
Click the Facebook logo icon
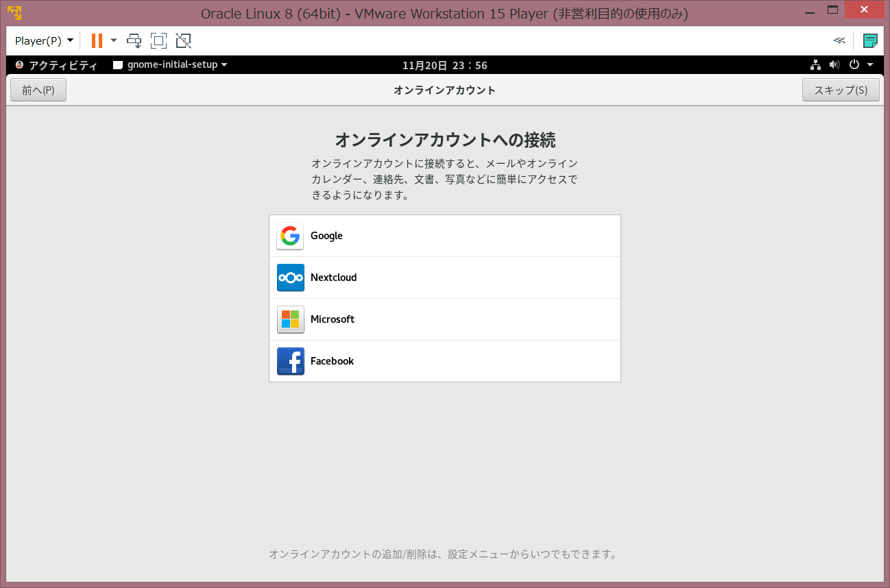coord(290,361)
